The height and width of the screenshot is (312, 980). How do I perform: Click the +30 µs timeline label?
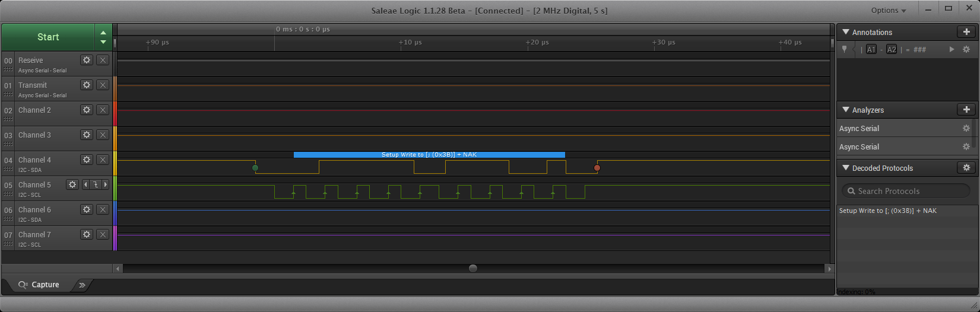(x=664, y=43)
